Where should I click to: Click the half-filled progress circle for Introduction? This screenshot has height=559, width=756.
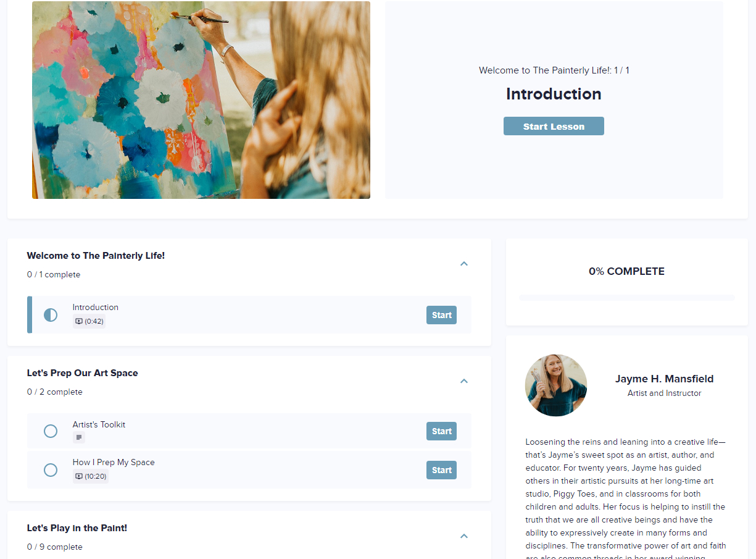pyautogui.click(x=51, y=315)
